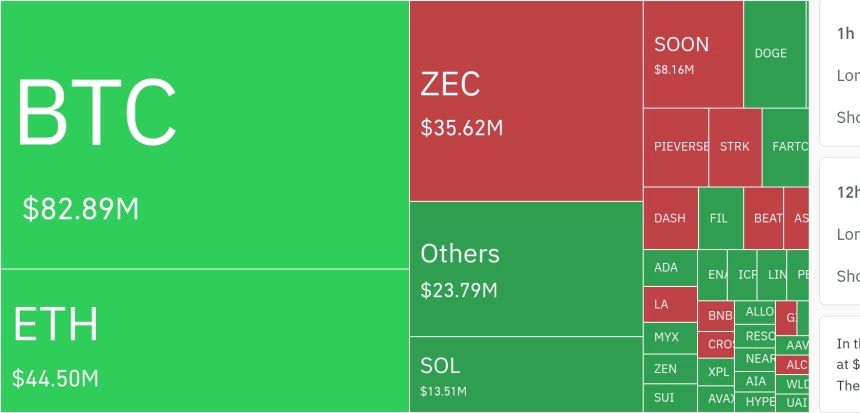Screen dimensions: 860x413
Task: Choose the DASH tile
Action: (x=670, y=218)
